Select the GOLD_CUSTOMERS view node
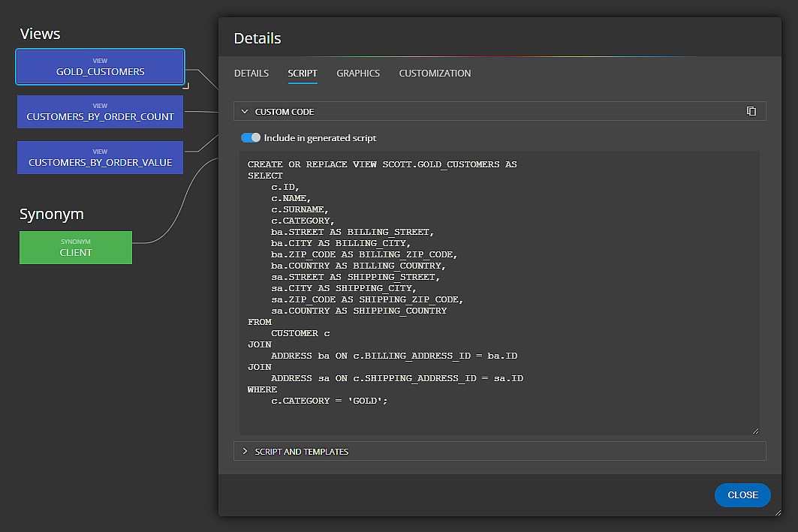 100,67
